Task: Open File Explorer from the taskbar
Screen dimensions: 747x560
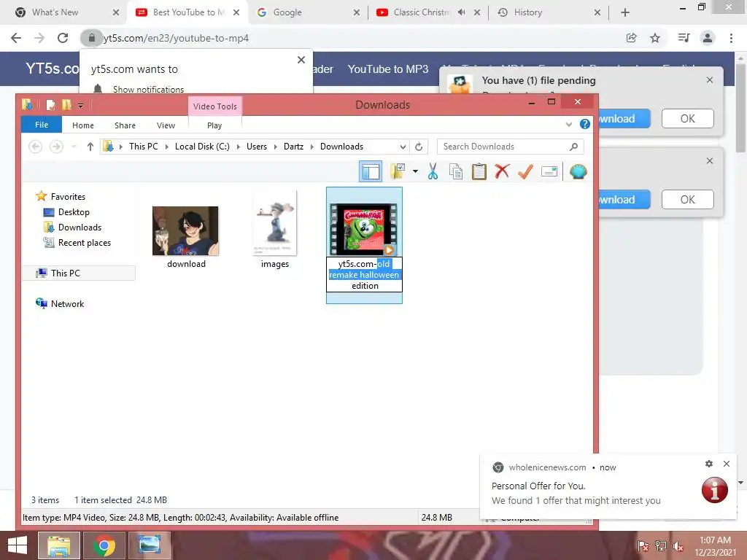Action: coord(58,545)
